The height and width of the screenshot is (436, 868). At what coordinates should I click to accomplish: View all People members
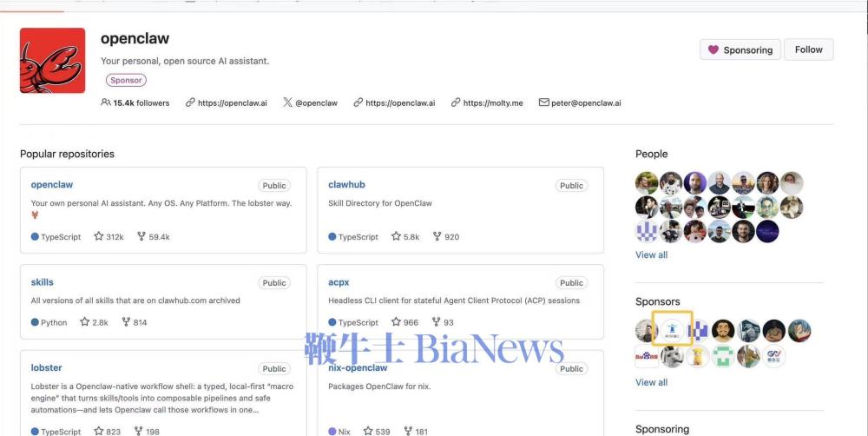(x=652, y=254)
